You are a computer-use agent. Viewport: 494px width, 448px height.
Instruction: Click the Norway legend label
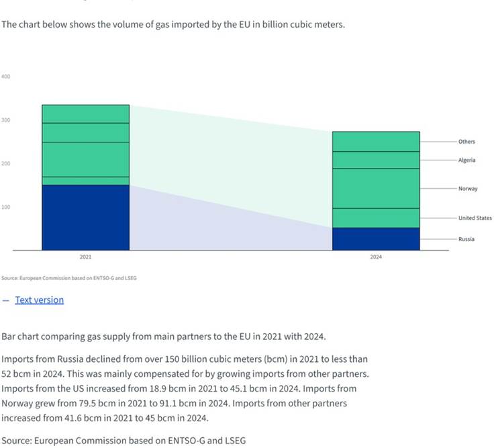point(468,189)
